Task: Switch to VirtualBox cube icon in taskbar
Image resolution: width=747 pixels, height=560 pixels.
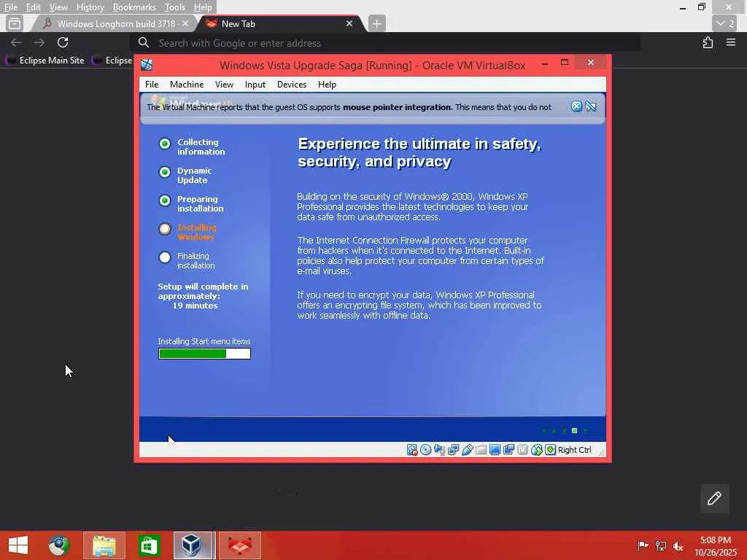Action: pos(193,545)
